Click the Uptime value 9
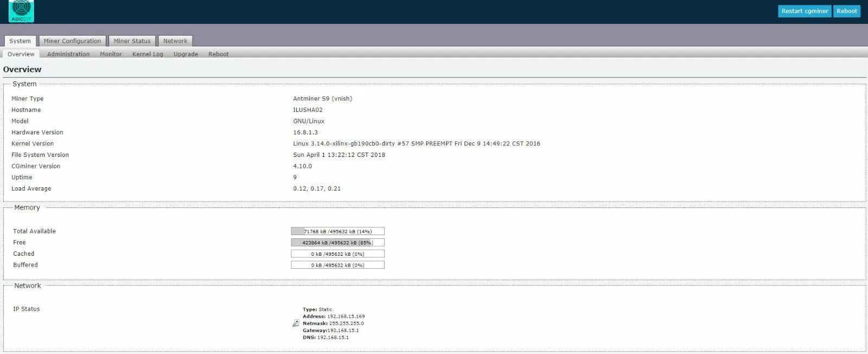The width and height of the screenshot is (868, 354). pyautogui.click(x=295, y=178)
